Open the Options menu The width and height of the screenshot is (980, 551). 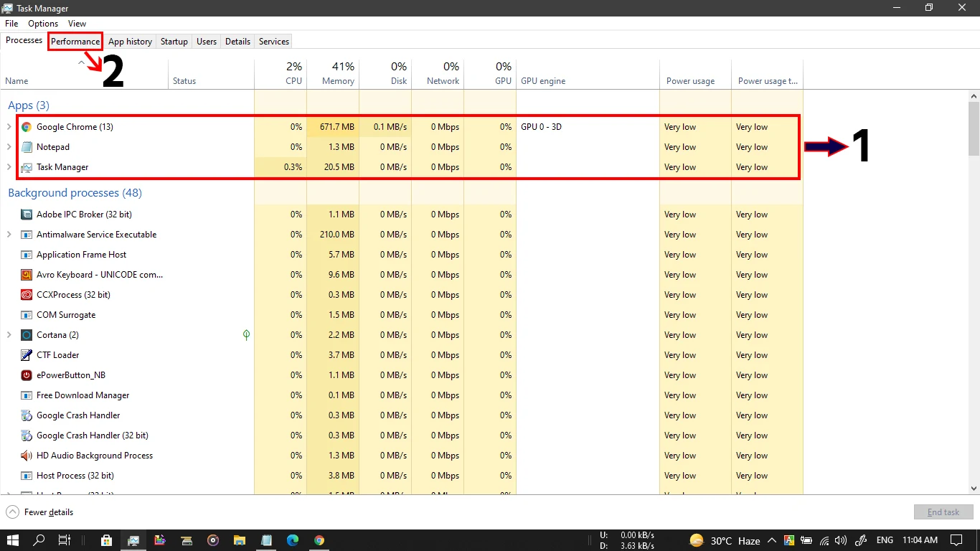coord(43,24)
